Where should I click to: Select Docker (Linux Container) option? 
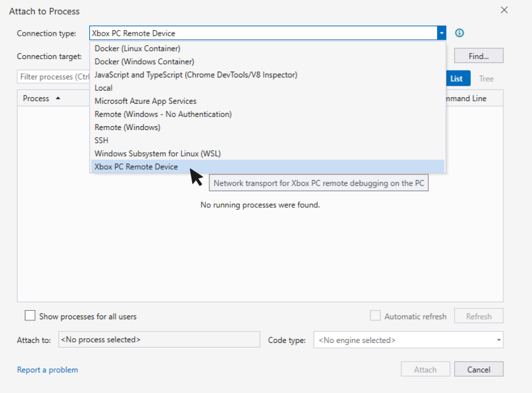click(138, 48)
